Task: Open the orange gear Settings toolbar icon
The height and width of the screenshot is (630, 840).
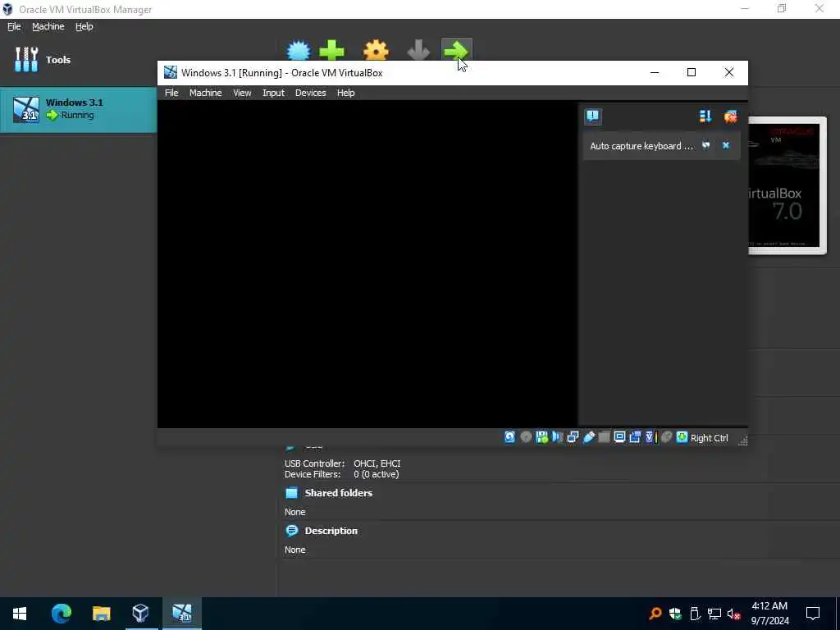Action: coord(376,51)
